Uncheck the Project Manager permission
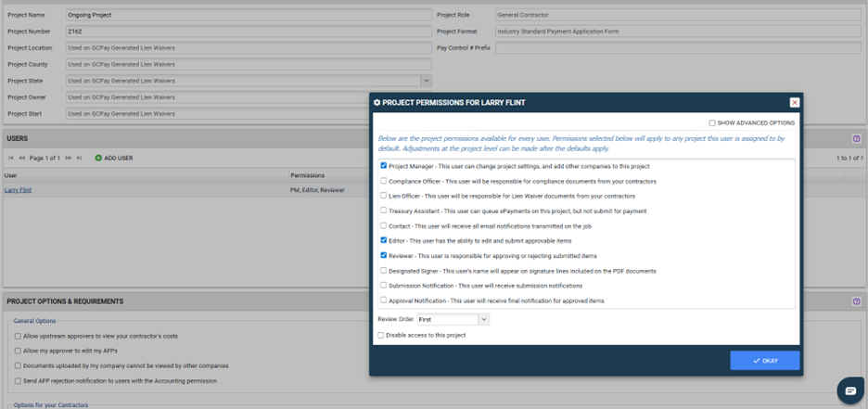 point(384,165)
